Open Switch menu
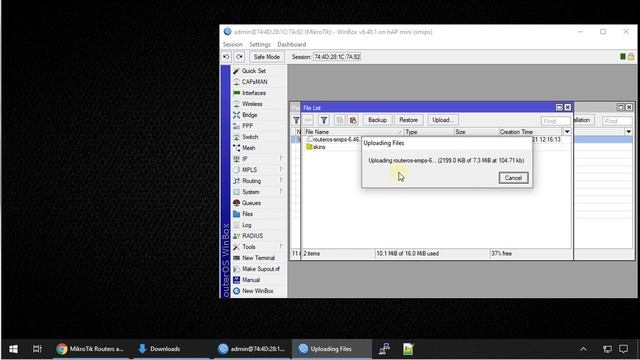Image resolution: width=640 pixels, height=360 pixels. (x=250, y=137)
